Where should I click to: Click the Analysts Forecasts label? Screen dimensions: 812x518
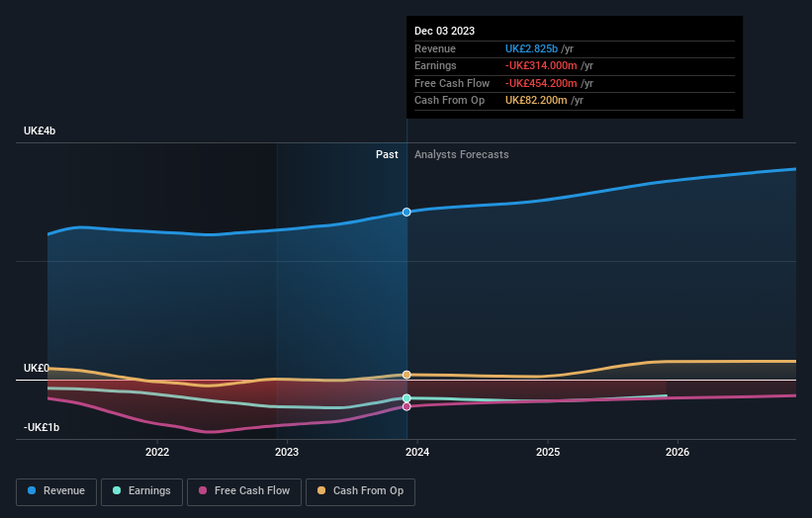pos(462,154)
